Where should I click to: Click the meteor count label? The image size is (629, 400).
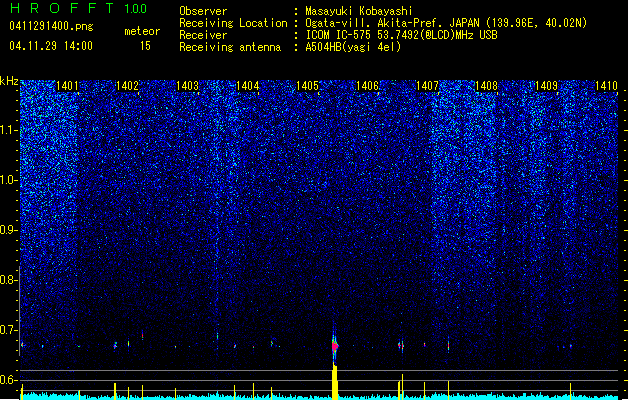(142, 31)
